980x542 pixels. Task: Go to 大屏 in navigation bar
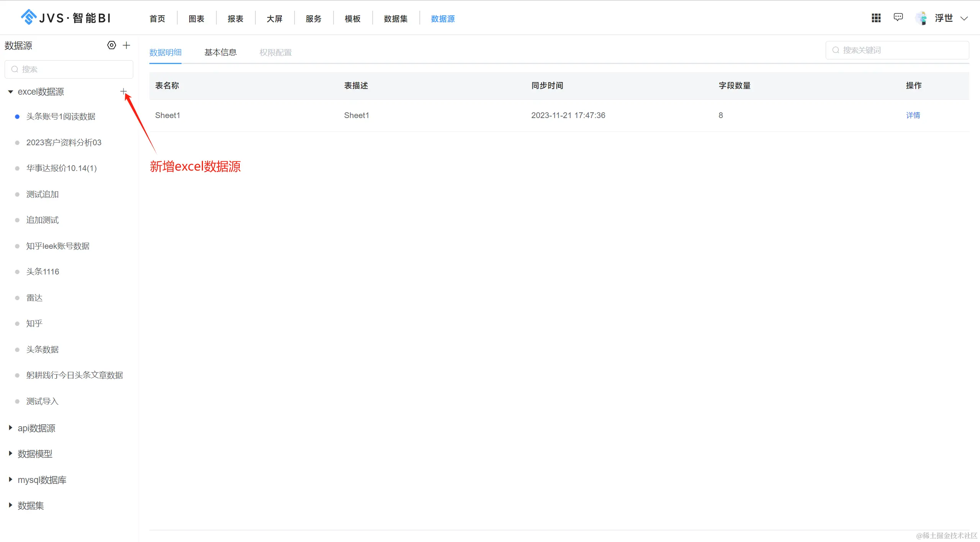click(x=274, y=18)
